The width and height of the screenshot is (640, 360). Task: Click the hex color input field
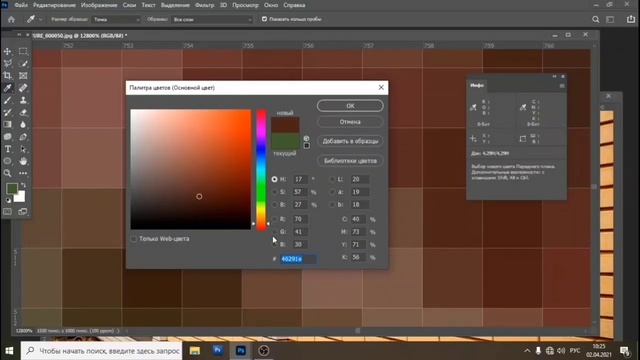[298, 259]
